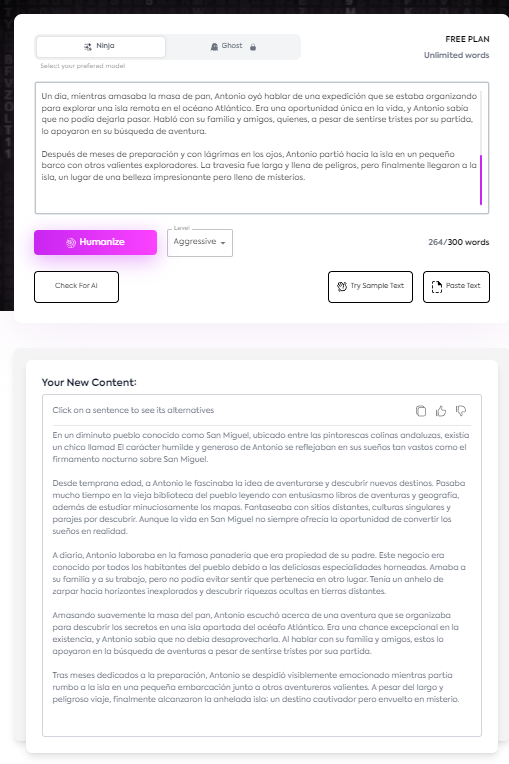Click the ghost icon in model selector

(214, 47)
